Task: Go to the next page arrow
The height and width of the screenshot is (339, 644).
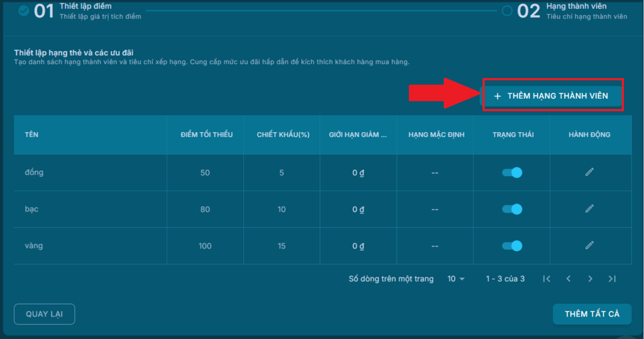Action: coord(590,279)
